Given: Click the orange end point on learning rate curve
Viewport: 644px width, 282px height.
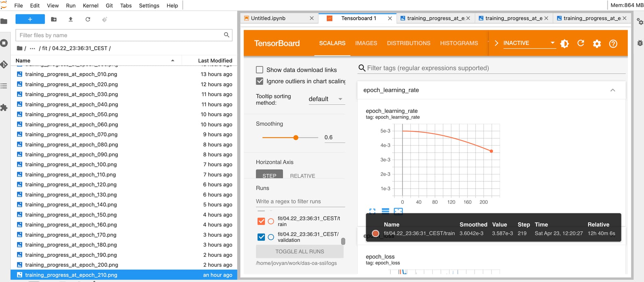Looking at the screenshot, I should 491,151.
